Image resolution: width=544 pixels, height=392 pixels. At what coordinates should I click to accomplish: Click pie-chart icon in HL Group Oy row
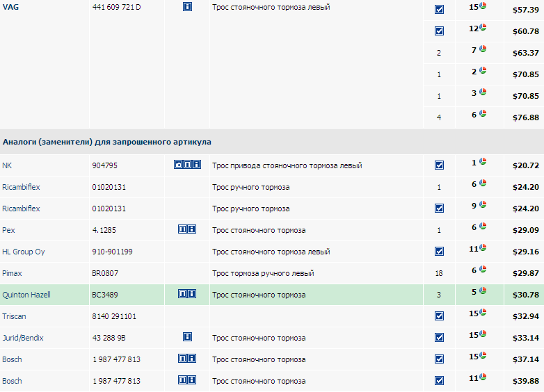pos(483,247)
